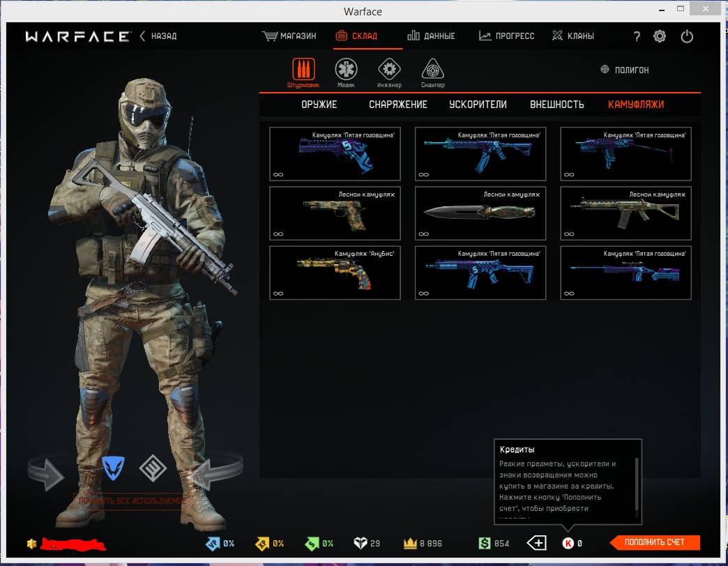The width and height of the screenshot is (728, 566).
Task: Go back with the Назад button
Action: click(158, 36)
